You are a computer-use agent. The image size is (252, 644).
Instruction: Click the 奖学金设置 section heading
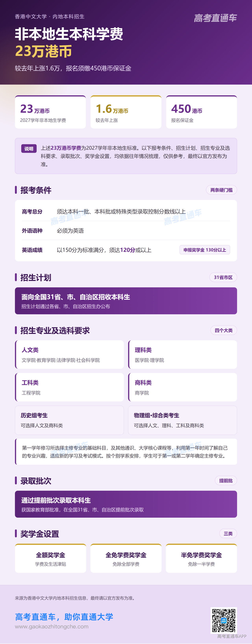pyautogui.click(x=40, y=534)
